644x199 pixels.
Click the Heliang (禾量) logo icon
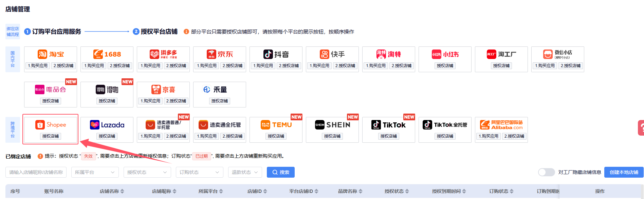[207, 89]
